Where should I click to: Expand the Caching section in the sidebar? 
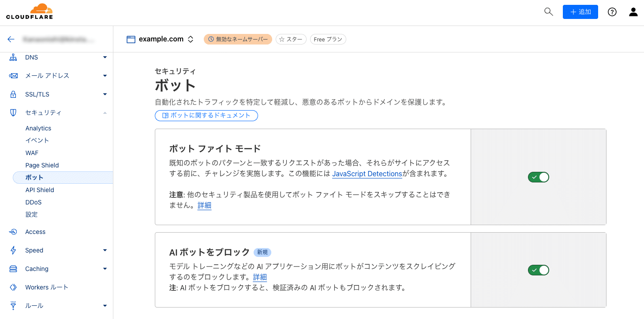105,268
